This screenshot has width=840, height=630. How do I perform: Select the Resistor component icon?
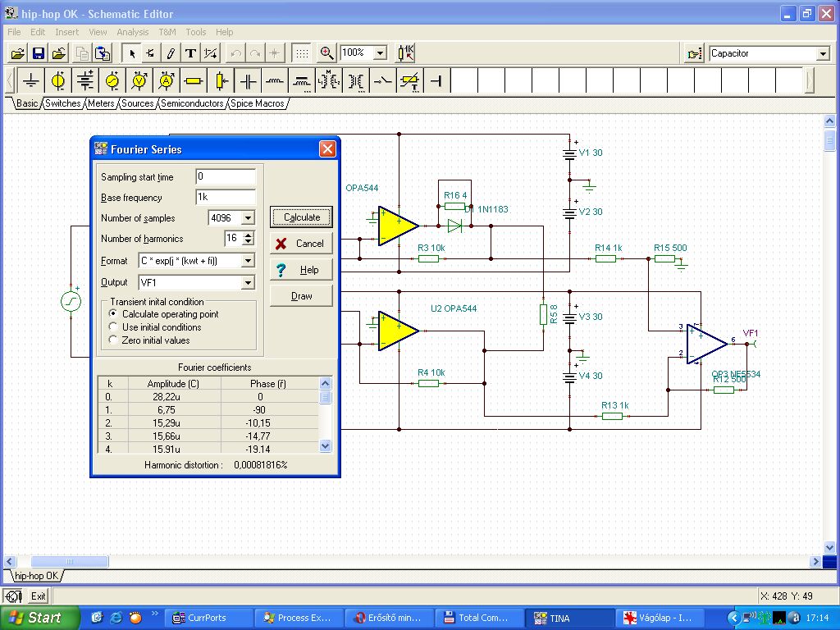pyautogui.click(x=194, y=81)
